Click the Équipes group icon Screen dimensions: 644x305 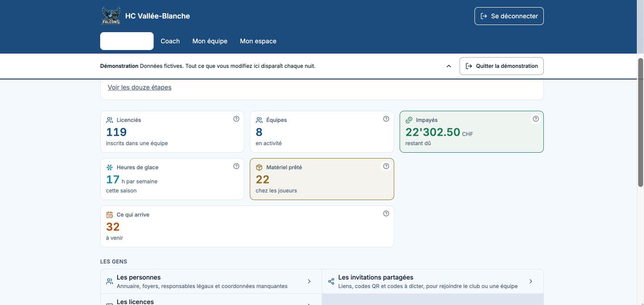259,120
